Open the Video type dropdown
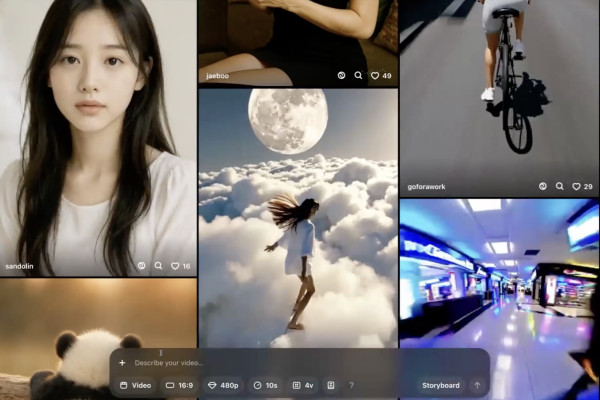Viewport: 600px width, 400px height. pos(135,385)
